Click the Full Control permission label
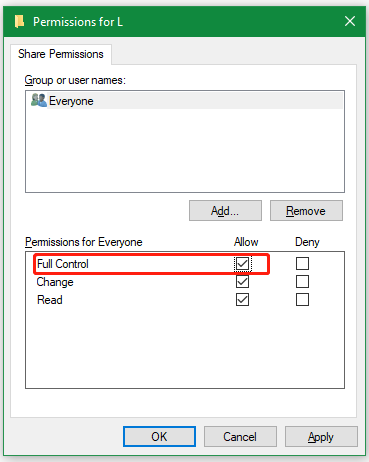Viewport: 369px width, 462px height. (x=63, y=264)
